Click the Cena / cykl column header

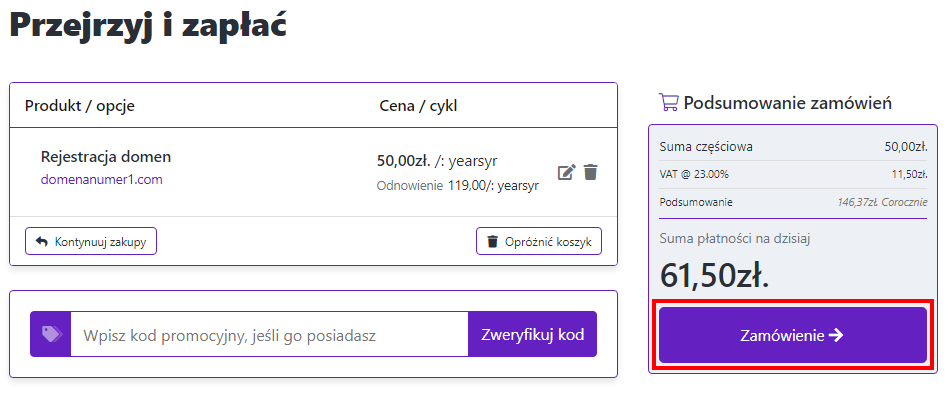(419, 105)
